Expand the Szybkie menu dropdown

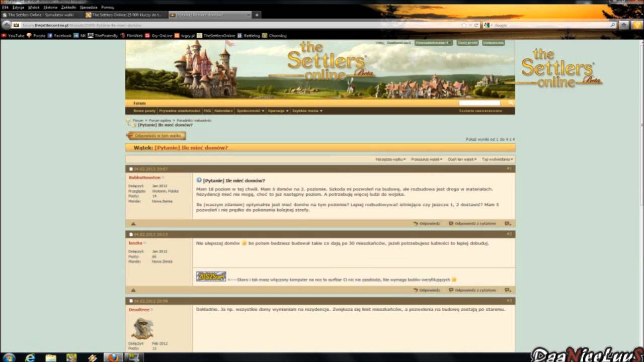(x=307, y=111)
